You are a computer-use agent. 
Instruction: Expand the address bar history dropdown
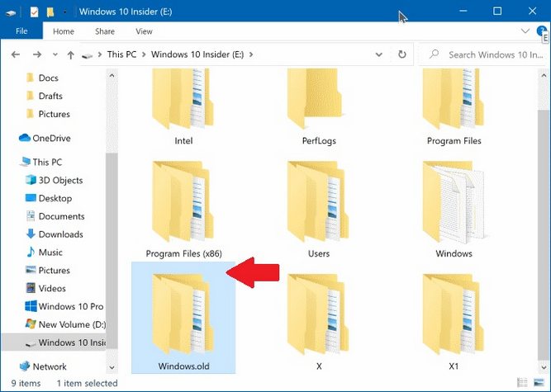pyautogui.click(x=379, y=54)
